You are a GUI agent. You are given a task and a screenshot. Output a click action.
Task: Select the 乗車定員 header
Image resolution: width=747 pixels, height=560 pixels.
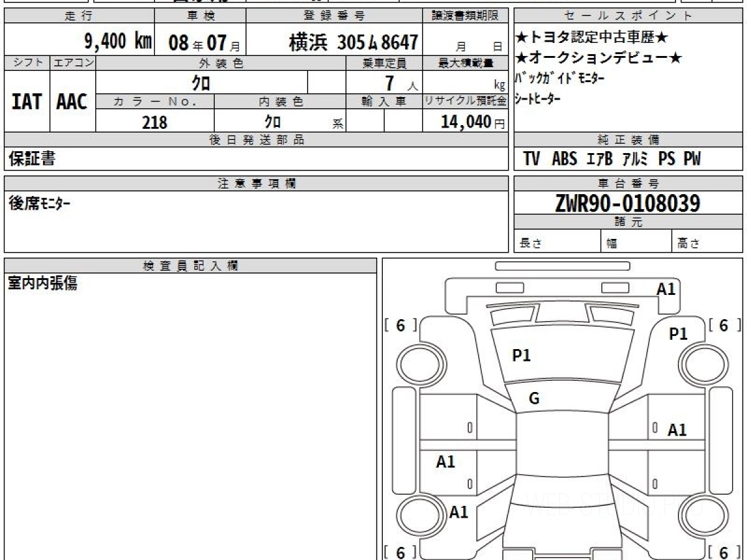click(384, 63)
